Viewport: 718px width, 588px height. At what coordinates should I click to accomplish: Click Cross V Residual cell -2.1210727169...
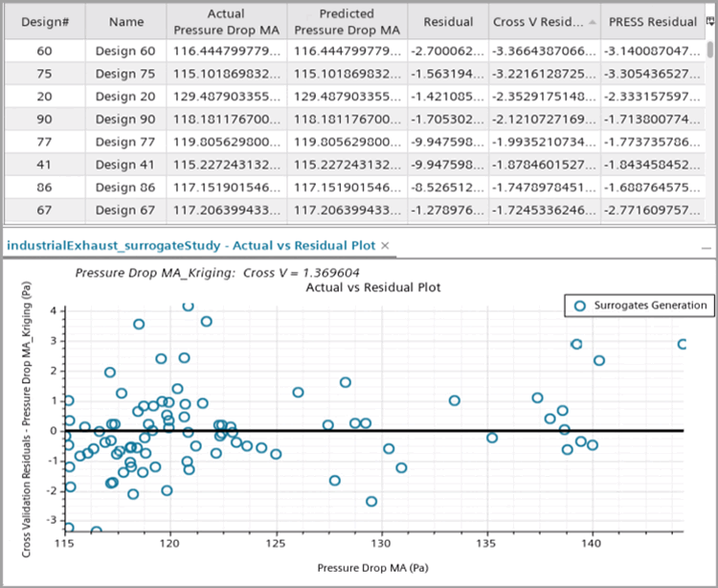click(545, 119)
